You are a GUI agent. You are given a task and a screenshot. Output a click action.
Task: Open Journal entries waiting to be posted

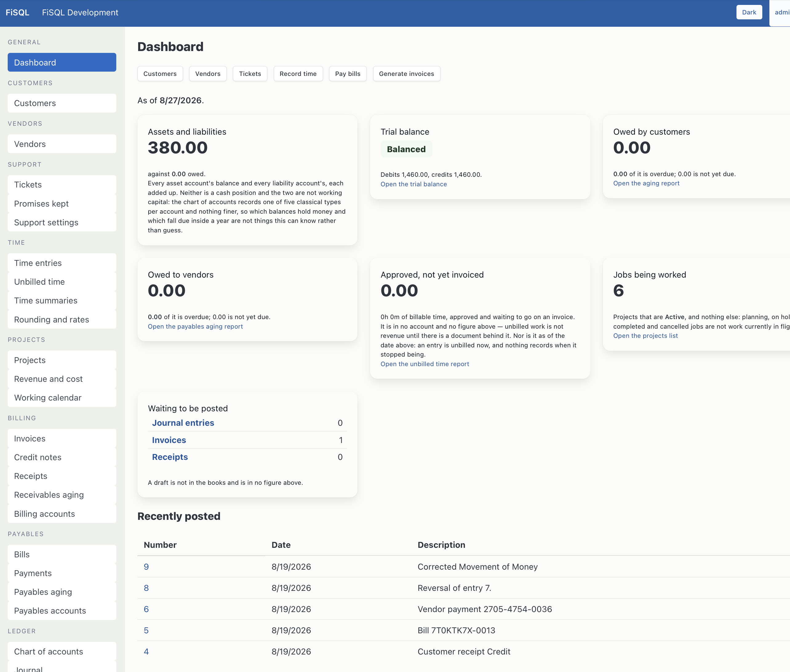(x=183, y=423)
